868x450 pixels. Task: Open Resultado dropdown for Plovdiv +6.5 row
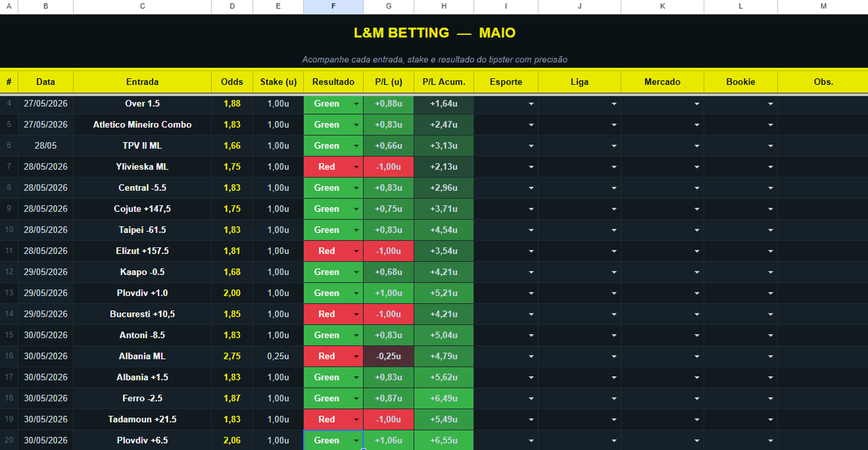(355, 441)
